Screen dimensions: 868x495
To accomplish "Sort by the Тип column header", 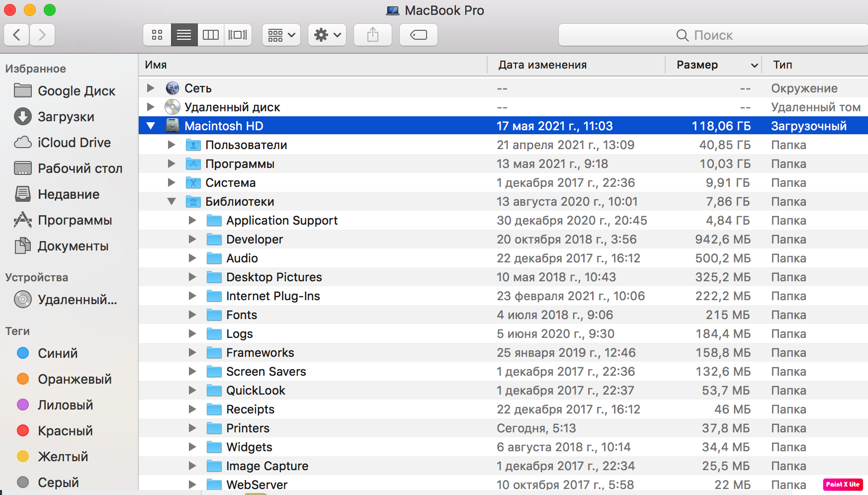I will 815,65.
